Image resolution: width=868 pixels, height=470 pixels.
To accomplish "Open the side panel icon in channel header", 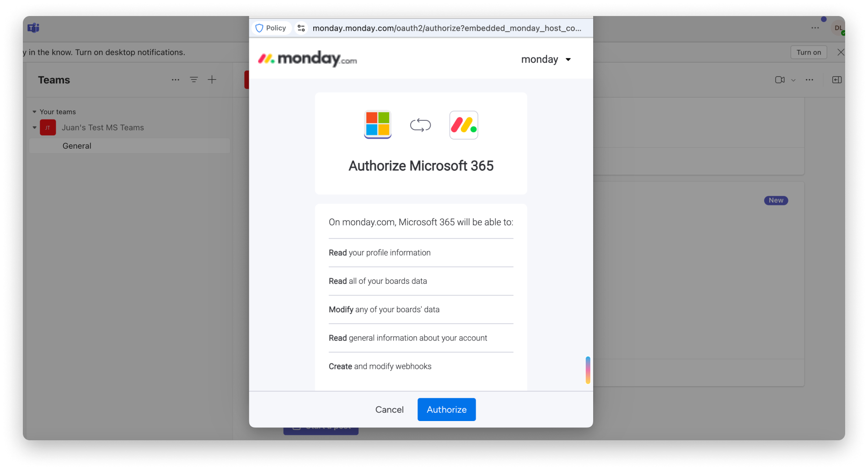I will [837, 80].
